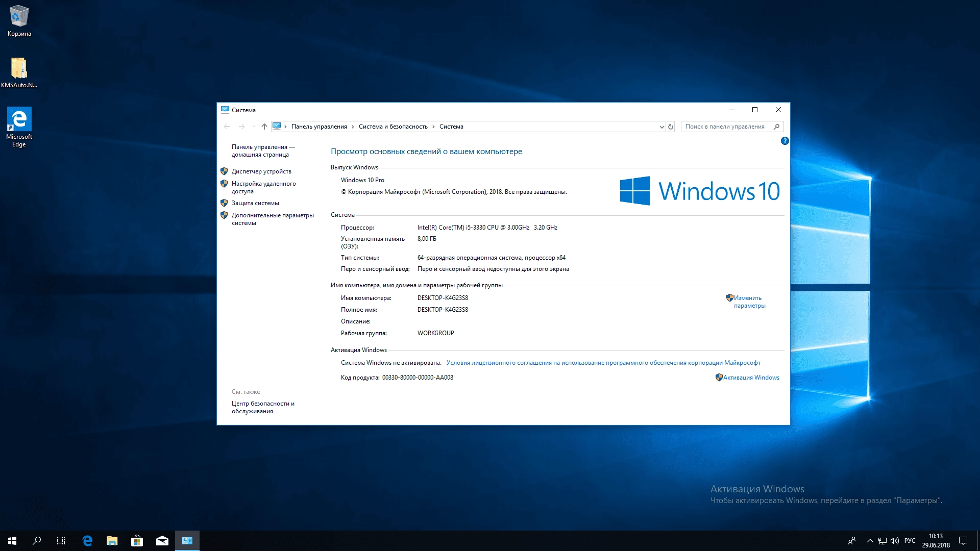Navigate to Панель управления breadcrumb
Viewport: 980px width, 551px height.
point(319,127)
